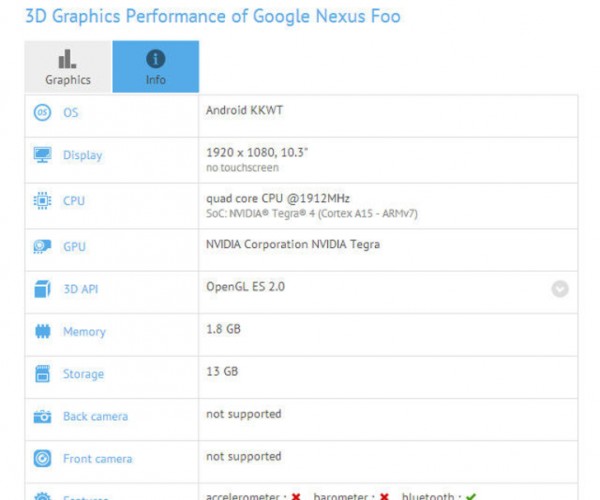Viewport: 600px width, 500px height.
Task: Click the OS circle icon
Action: click(x=42, y=112)
